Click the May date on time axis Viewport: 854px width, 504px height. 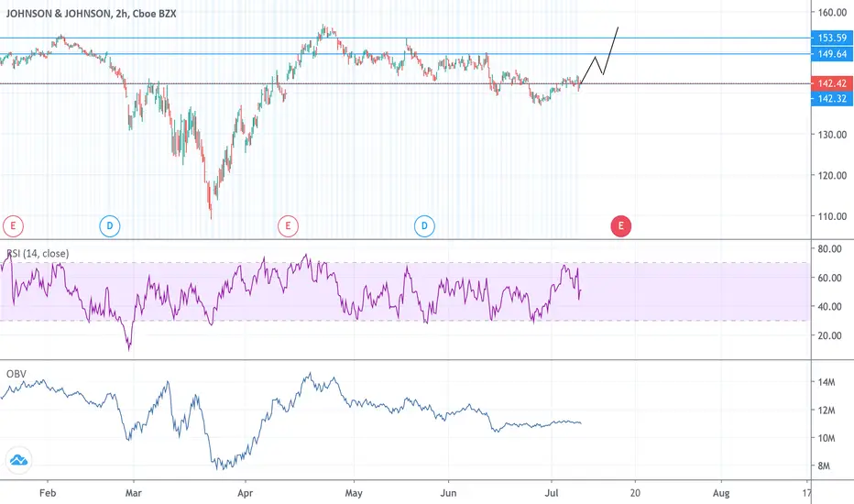tap(354, 493)
